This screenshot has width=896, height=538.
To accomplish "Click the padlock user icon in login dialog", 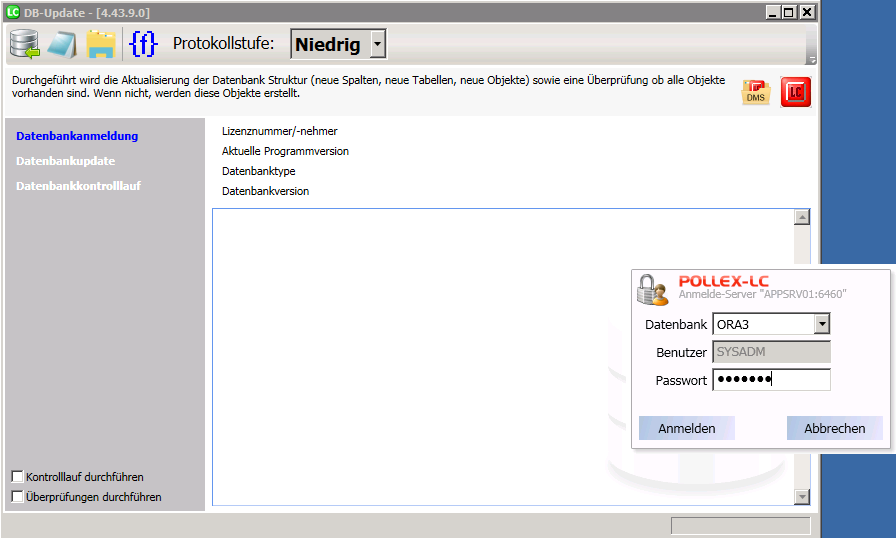I will coord(653,288).
